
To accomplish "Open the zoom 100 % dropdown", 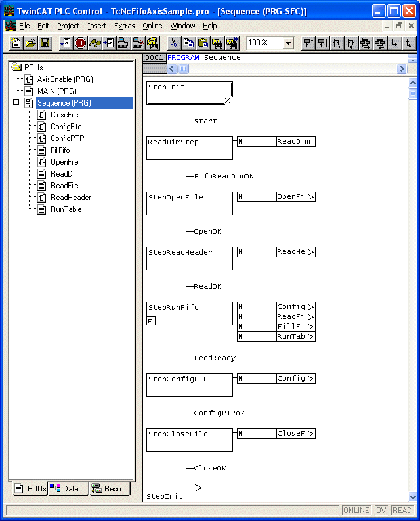I will 288,43.
